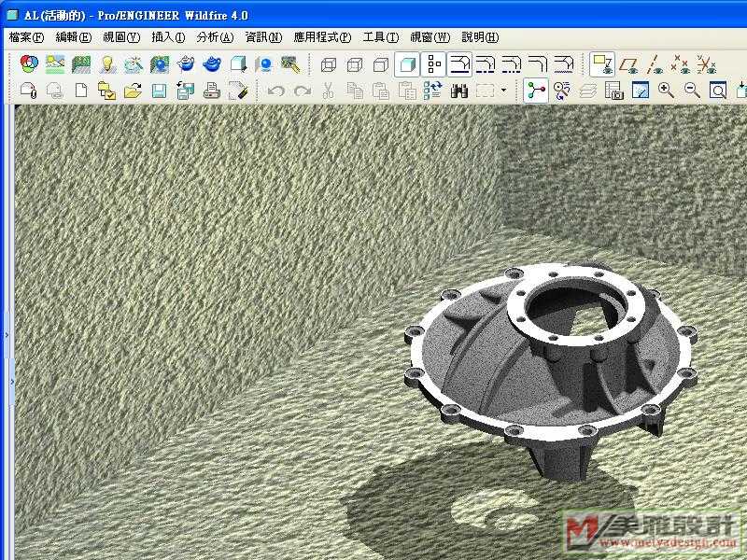Image resolution: width=747 pixels, height=560 pixels.
Task: Open the color and appearance editor
Action: click(x=30, y=64)
